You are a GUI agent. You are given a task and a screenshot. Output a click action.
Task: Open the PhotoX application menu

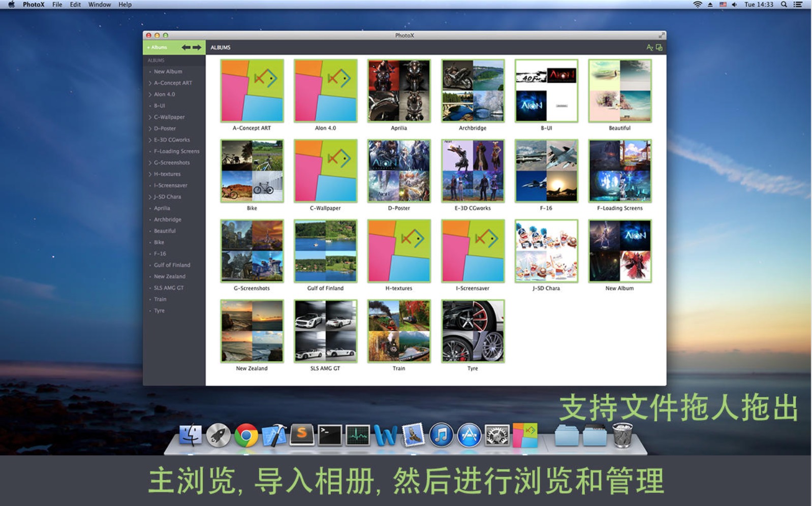[34, 5]
